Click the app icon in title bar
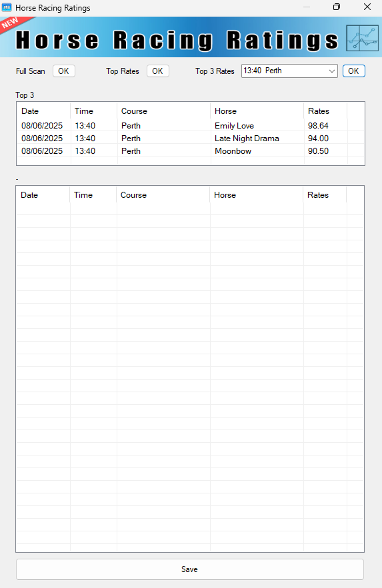The width and height of the screenshot is (382, 588). (x=7, y=7)
